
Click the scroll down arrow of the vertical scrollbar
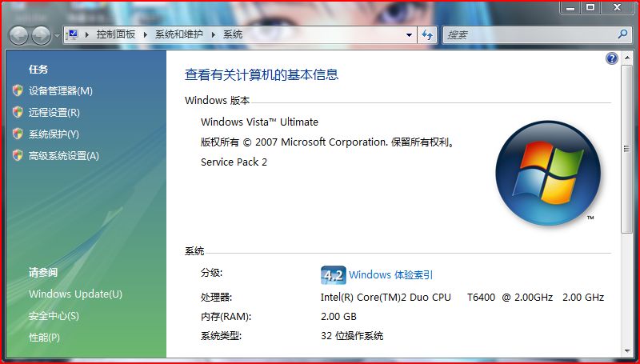627,351
